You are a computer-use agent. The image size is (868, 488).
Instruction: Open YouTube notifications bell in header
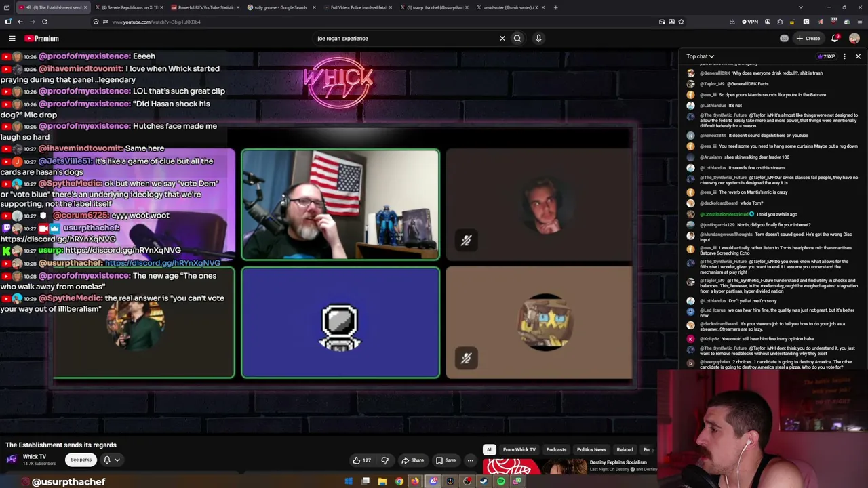coord(835,38)
